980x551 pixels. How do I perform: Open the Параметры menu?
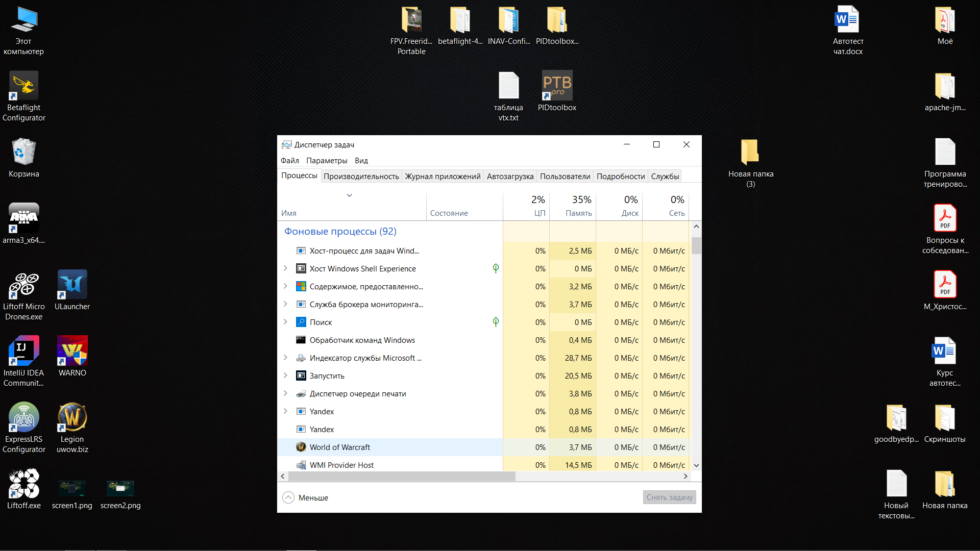[x=327, y=160]
